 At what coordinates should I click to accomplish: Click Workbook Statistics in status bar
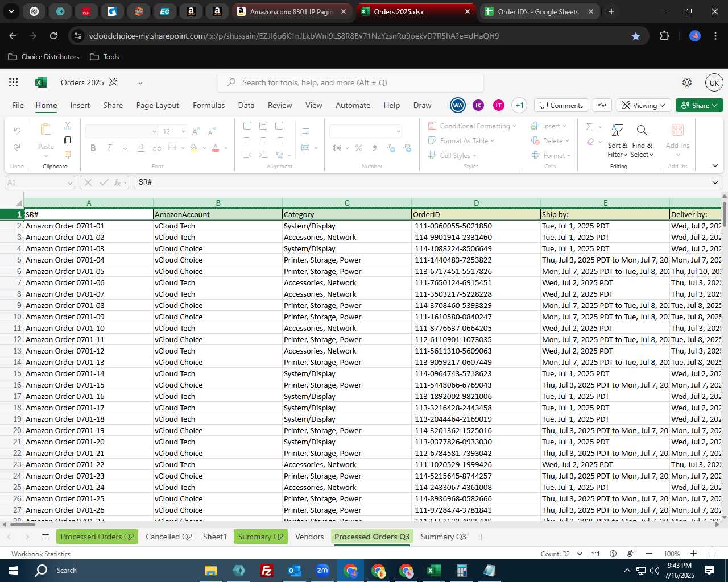41,554
